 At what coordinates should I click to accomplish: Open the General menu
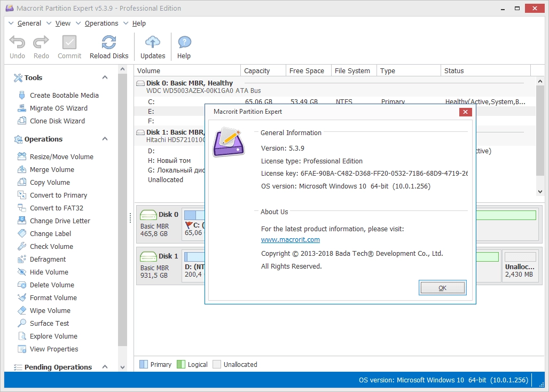[x=29, y=23]
